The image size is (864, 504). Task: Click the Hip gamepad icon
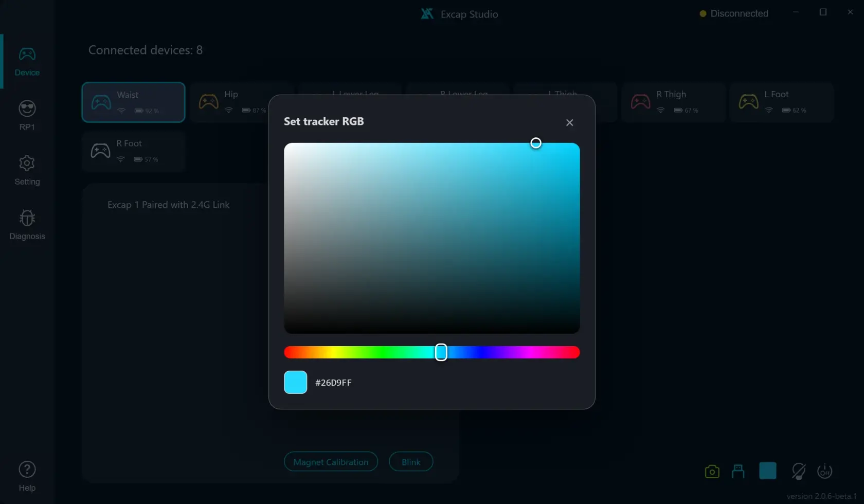pos(208,102)
